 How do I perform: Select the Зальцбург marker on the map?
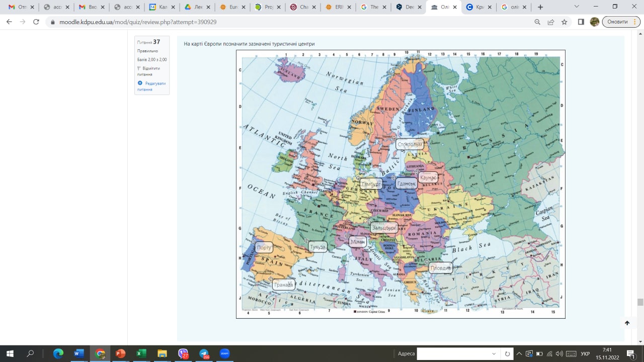click(384, 228)
